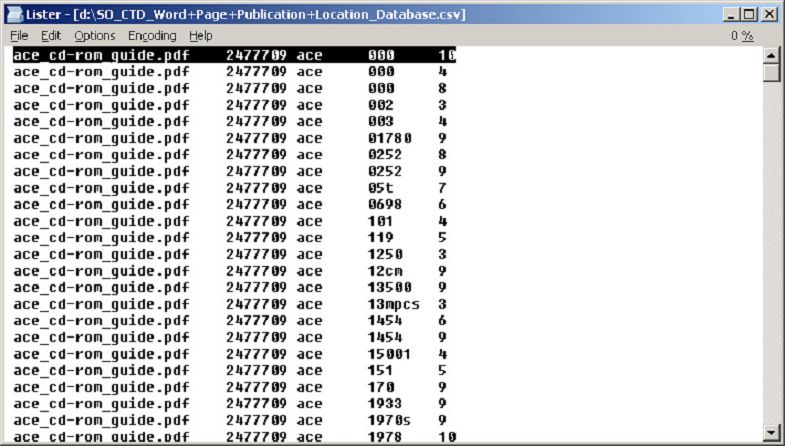
Task: Open the Edit menu
Action: [50, 36]
